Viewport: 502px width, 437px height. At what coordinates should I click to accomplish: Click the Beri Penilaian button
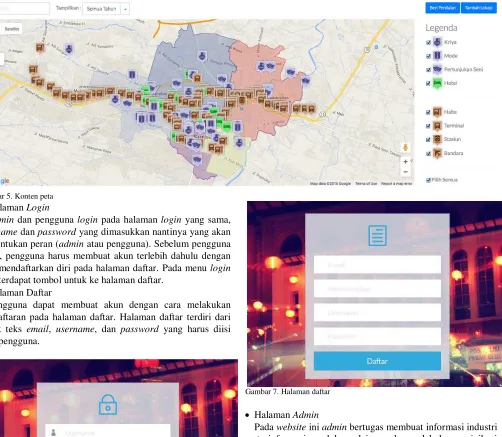point(442,8)
